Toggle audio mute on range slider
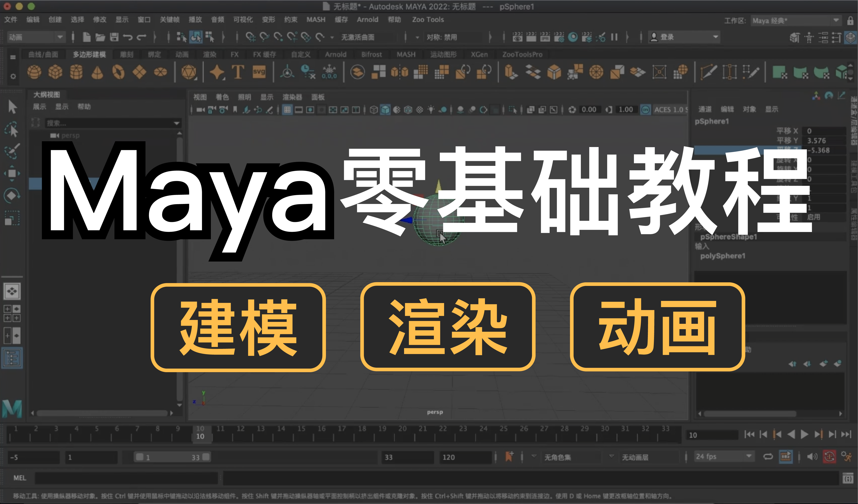The width and height of the screenshot is (858, 504). (x=812, y=457)
